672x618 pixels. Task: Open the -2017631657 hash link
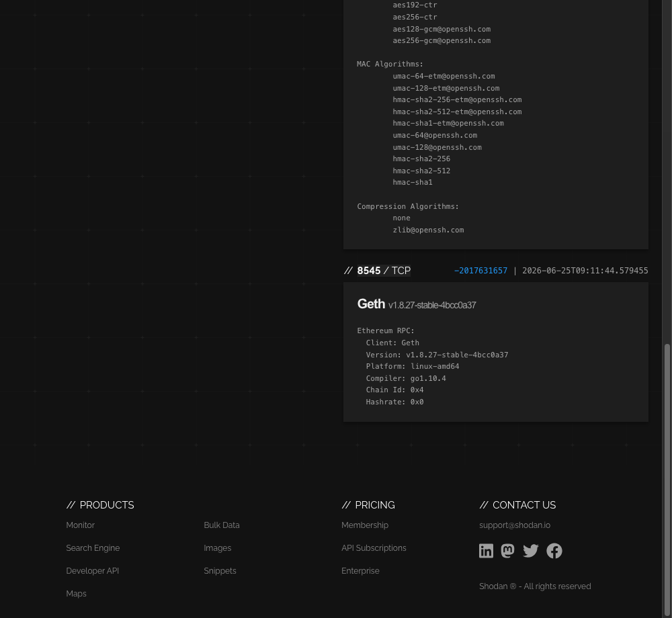pos(480,271)
